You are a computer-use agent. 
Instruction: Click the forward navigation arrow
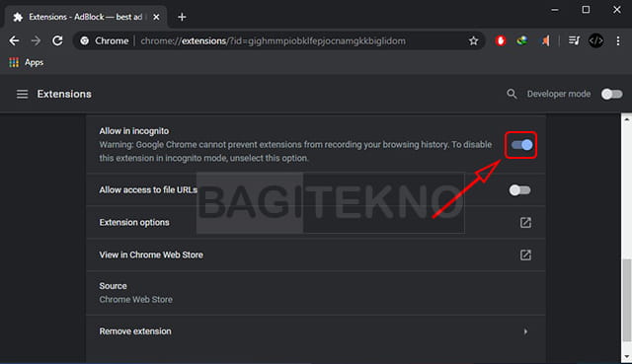coord(36,40)
